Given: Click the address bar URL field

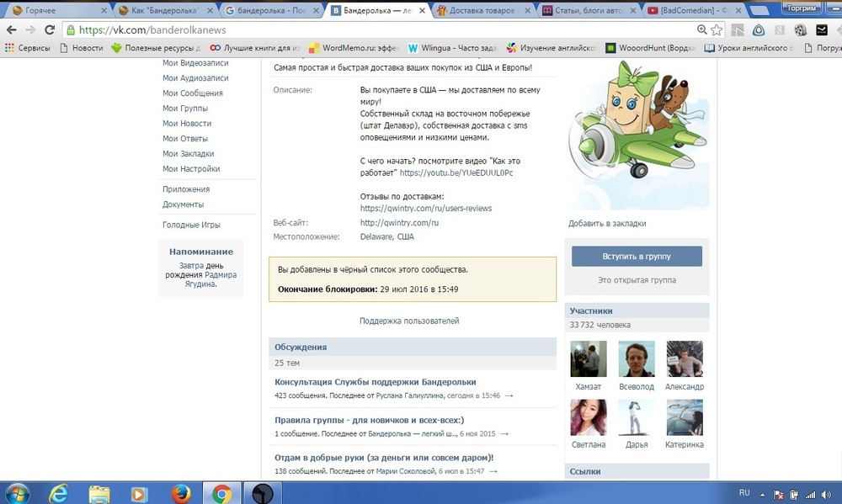Looking at the screenshot, I should (x=379, y=29).
